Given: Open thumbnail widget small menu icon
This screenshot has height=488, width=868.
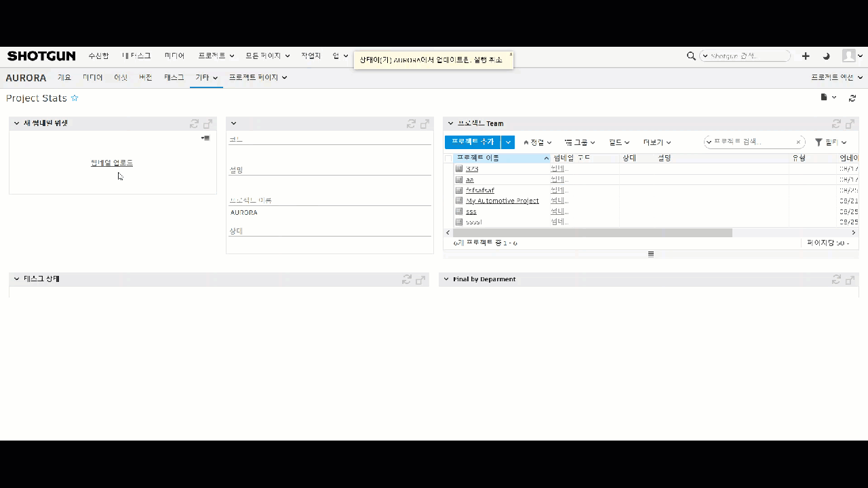Looking at the screenshot, I should pos(205,138).
